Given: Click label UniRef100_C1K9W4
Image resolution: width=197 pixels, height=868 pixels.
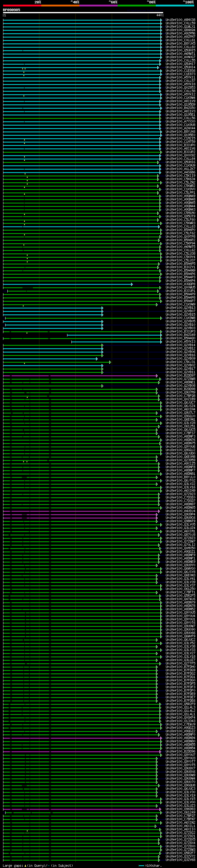Looking at the screenshot, I should (x=180, y=98).
